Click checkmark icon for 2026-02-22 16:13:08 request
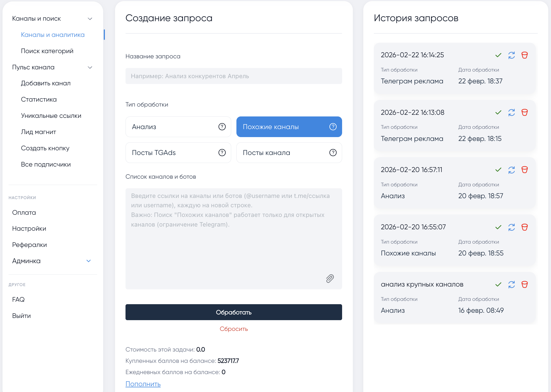551x392 pixels. 498,112
